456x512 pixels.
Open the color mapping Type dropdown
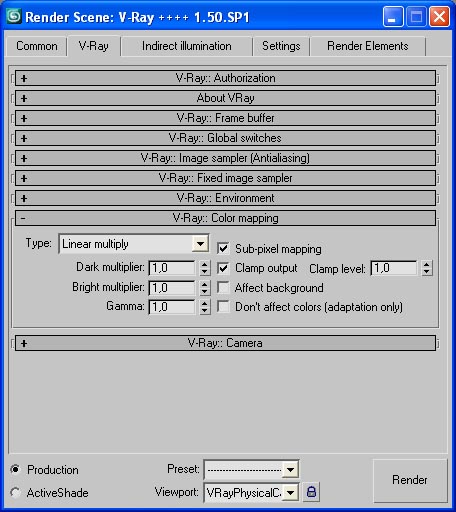coord(134,244)
